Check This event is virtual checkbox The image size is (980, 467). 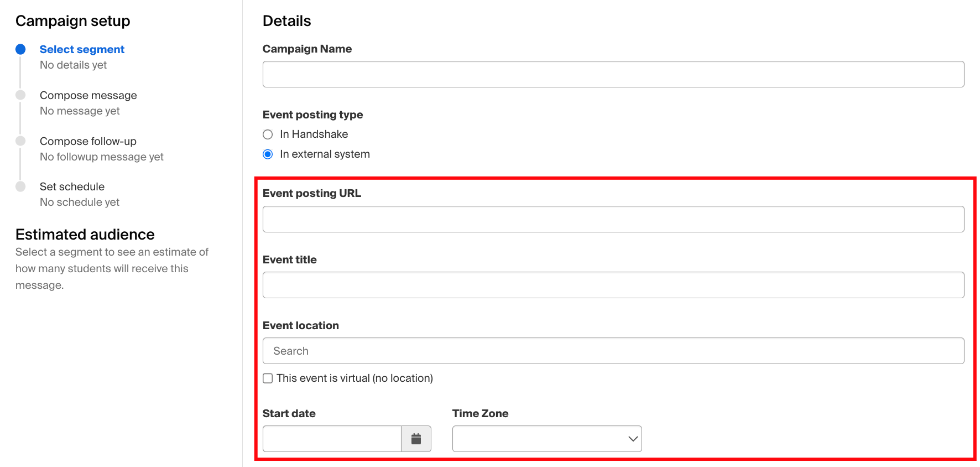click(x=268, y=378)
